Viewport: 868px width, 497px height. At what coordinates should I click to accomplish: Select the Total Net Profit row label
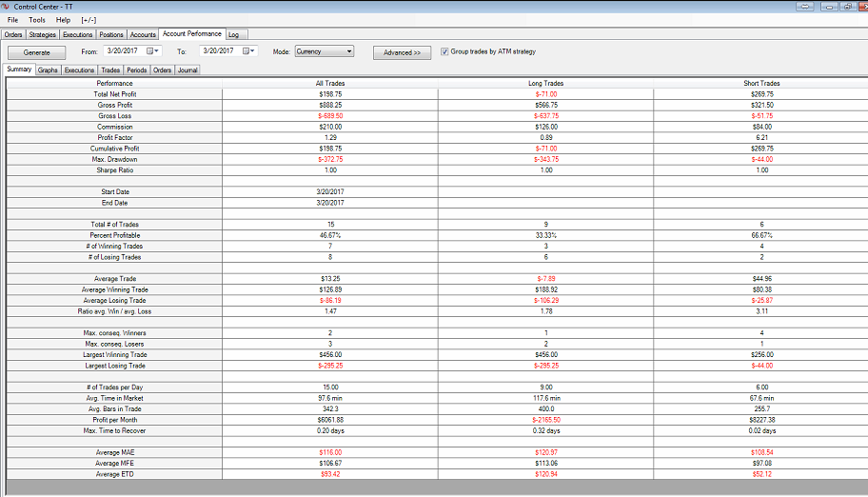(x=114, y=94)
